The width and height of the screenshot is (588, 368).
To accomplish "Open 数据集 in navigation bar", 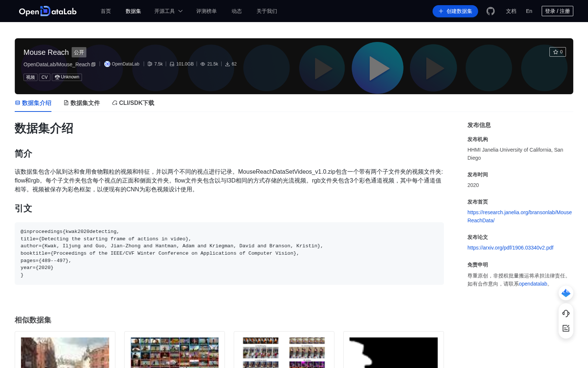I will (x=133, y=11).
